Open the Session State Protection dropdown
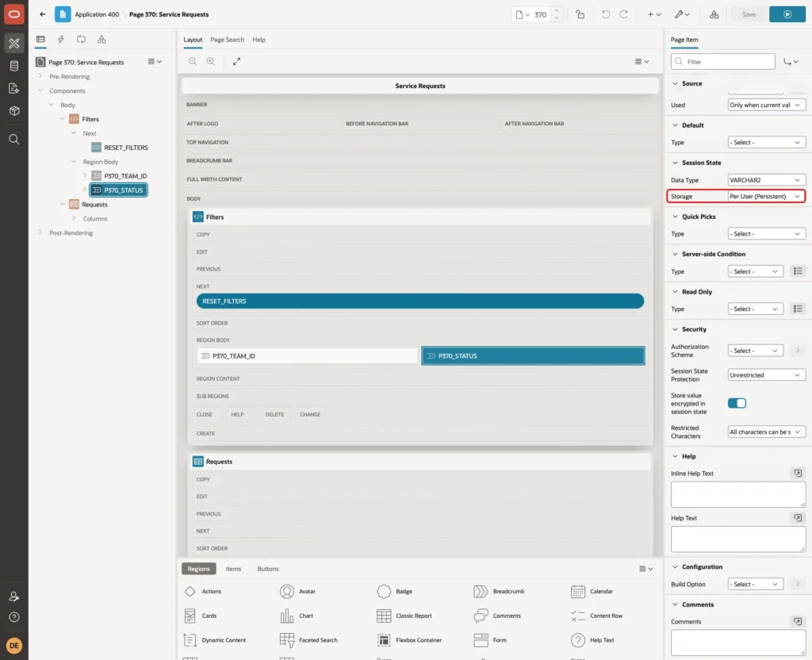Viewport: 812px width, 660px height. tap(766, 375)
